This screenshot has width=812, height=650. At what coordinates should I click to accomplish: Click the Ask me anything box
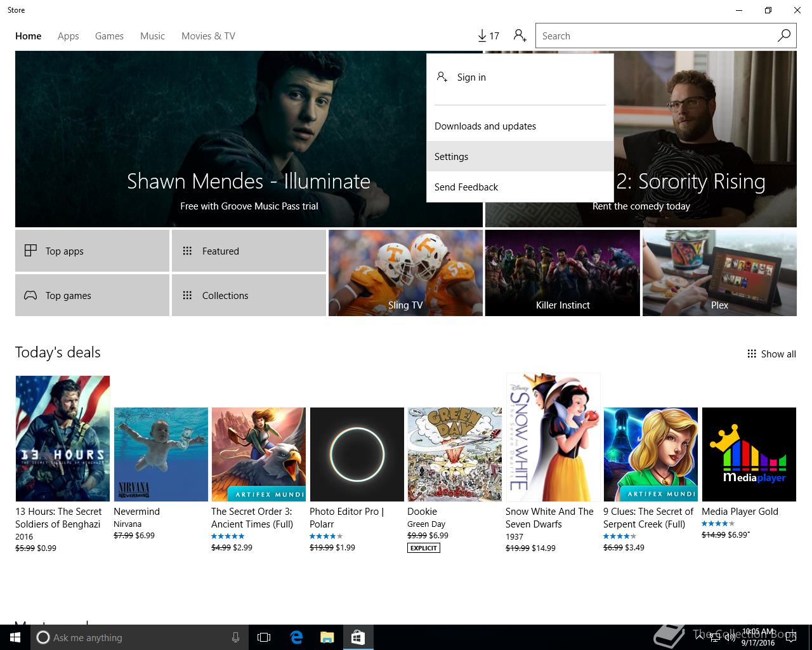[138, 637]
